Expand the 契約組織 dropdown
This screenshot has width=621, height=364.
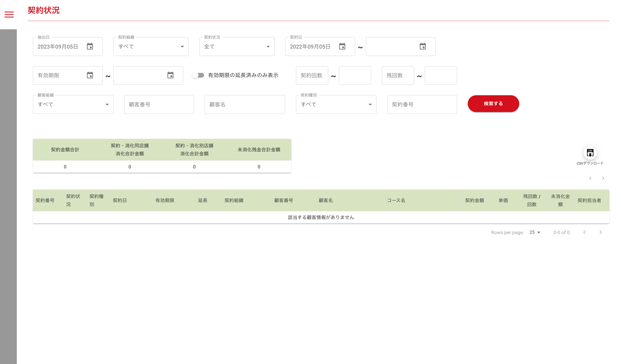point(151,47)
